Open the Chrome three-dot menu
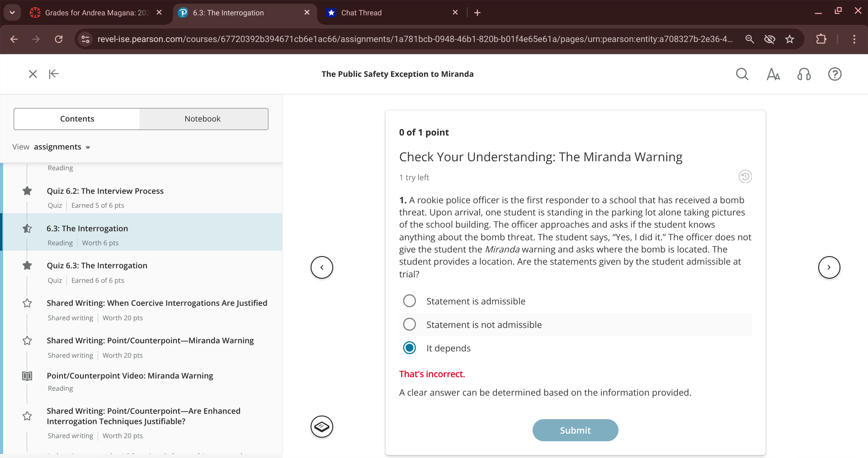 tap(854, 39)
